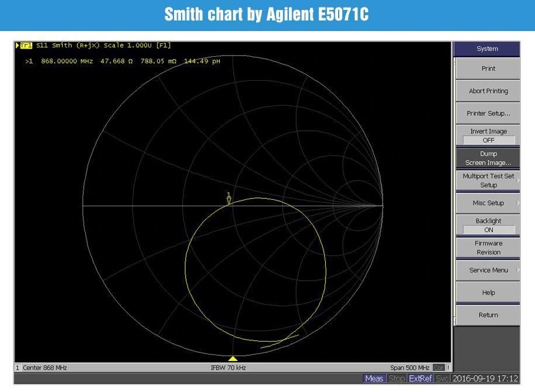
Task: Click the exclamation warning indicator
Action: pos(448,368)
